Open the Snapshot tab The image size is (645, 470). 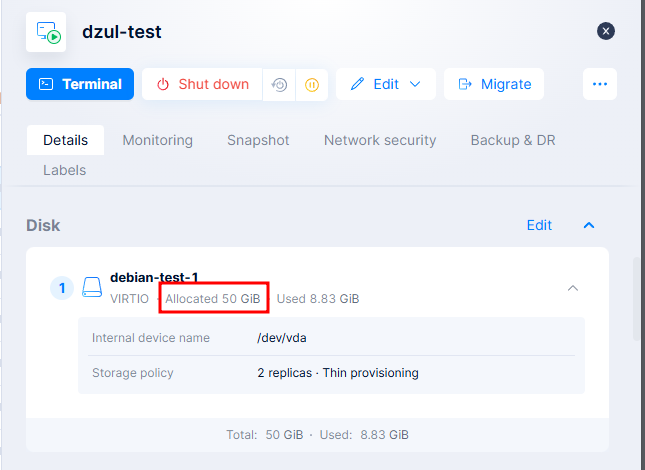258,140
